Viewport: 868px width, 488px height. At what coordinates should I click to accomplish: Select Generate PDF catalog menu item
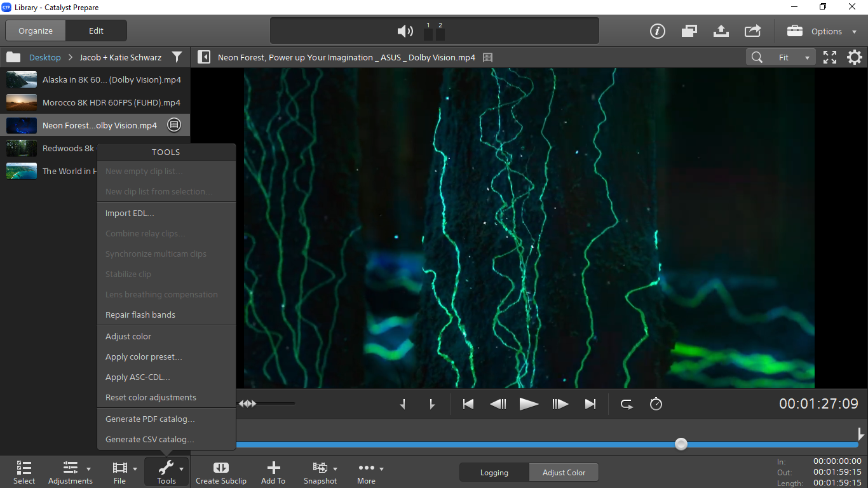tap(150, 419)
